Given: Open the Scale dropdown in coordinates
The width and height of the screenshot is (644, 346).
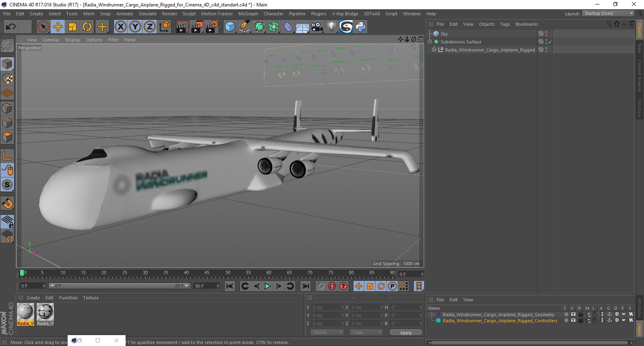Looking at the screenshot, I should [366, 332].
